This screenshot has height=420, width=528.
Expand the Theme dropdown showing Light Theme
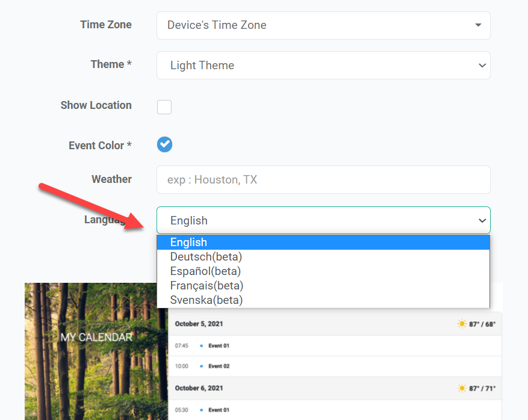[323, 66]
